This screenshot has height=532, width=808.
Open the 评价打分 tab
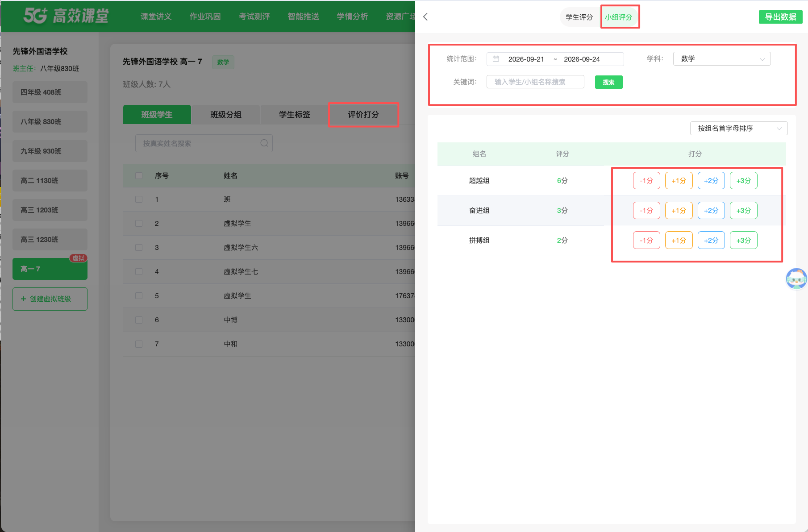pyautogui.click(x=363, y=115)
